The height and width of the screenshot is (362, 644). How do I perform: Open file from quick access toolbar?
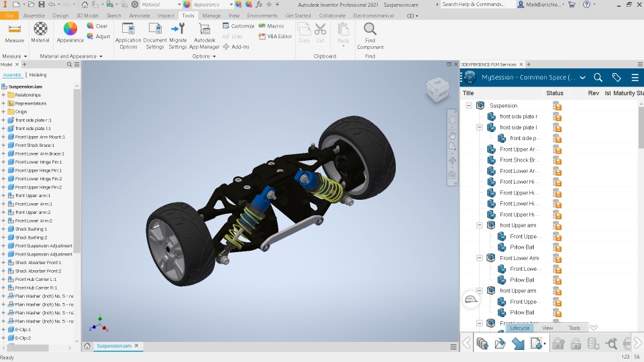[x=32, y=5]
